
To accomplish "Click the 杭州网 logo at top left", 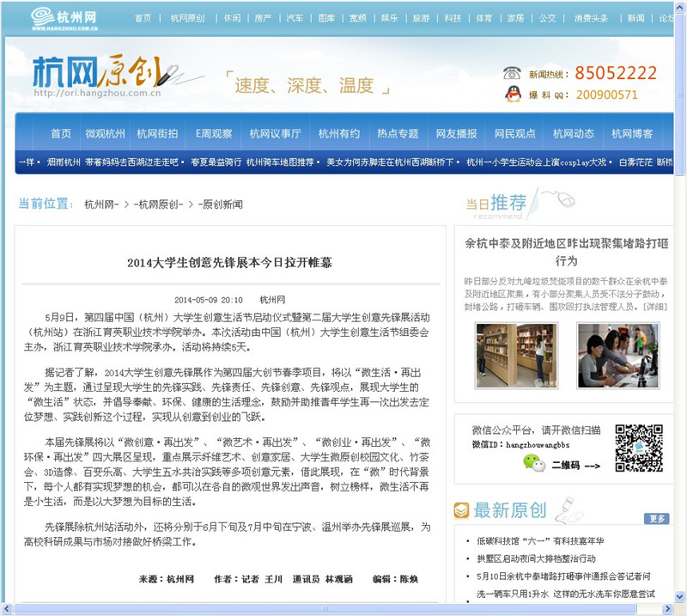I will click(x=64, y=17).
